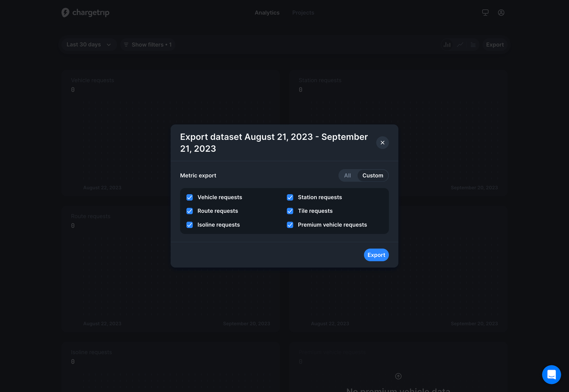The width and height of the screenshot is (569, 392).
Task: Click the monitor display icon in header
Action: (485, 13)
